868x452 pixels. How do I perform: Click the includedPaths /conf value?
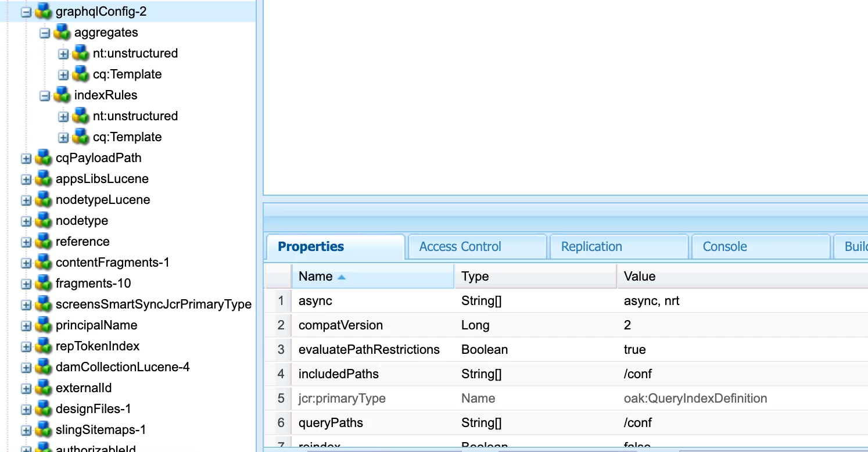pos(638,374)
